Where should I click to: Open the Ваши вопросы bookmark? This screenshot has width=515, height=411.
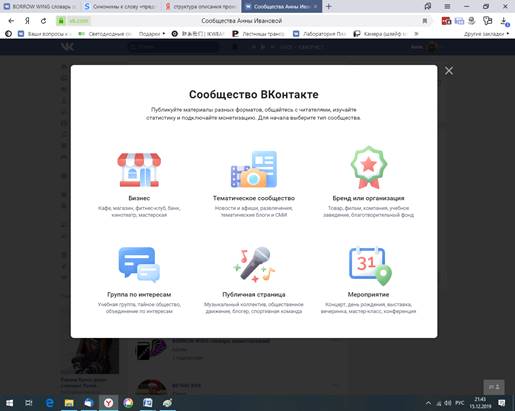point(45,34)
